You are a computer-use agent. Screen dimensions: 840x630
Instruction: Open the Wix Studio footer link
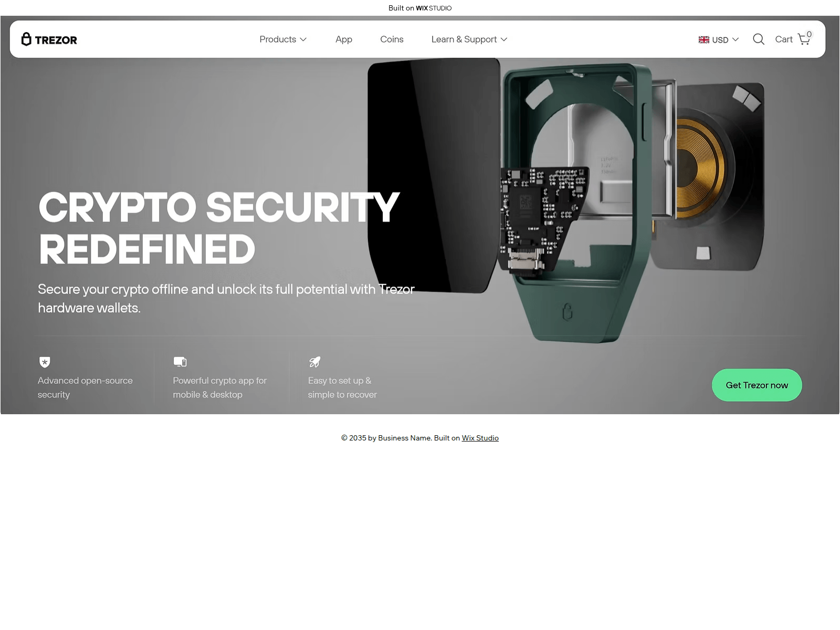[480, 438]
